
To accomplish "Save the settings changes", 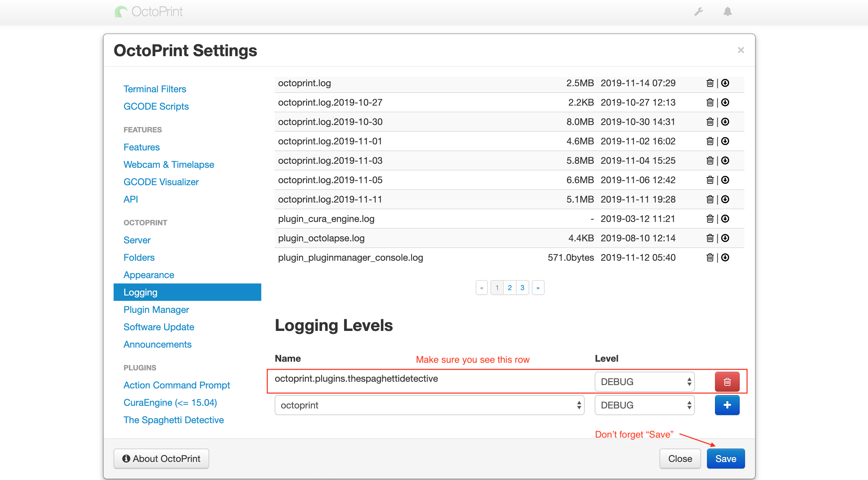I will 725,458.
